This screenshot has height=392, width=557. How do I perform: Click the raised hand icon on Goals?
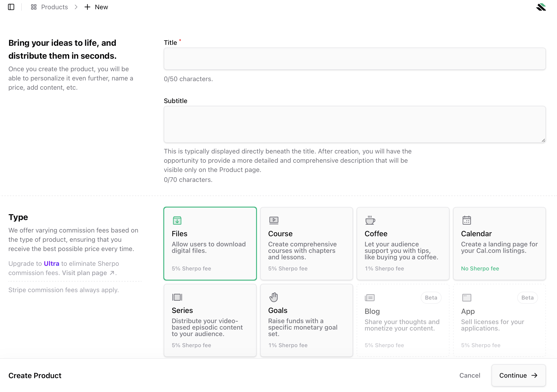(x=274, y=297)
